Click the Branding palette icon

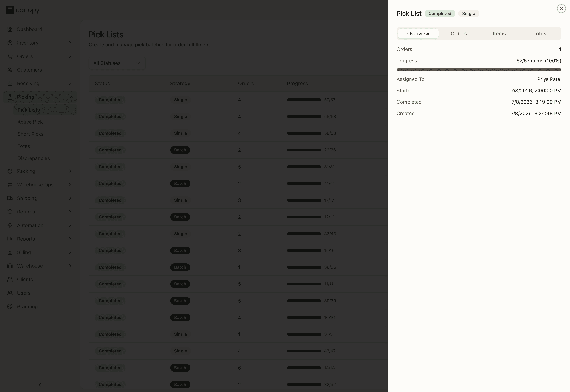click(10, 306)
